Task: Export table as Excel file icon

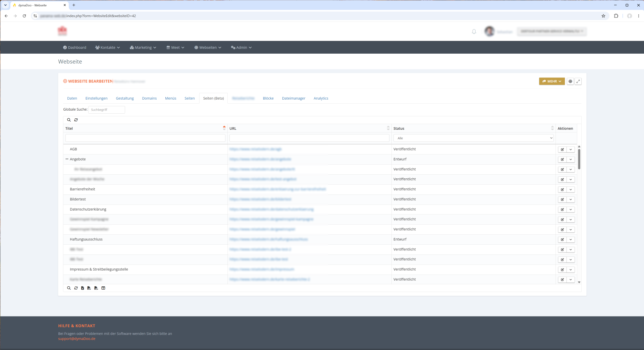Action: coord(83,288)
